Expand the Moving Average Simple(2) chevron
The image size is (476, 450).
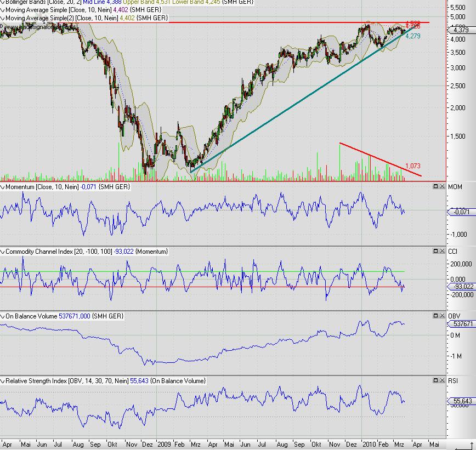[x=2, y=18]
